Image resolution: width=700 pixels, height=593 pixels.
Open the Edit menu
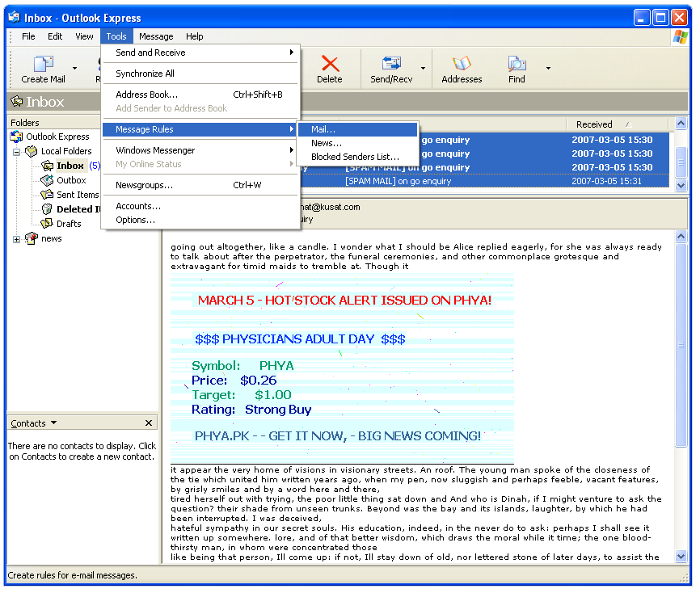tap(55, 36)
